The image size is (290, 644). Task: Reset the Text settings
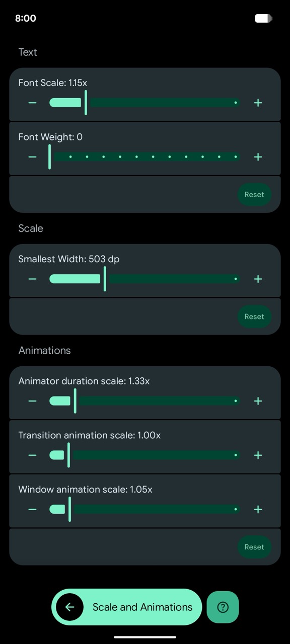(x=254, y=194)
